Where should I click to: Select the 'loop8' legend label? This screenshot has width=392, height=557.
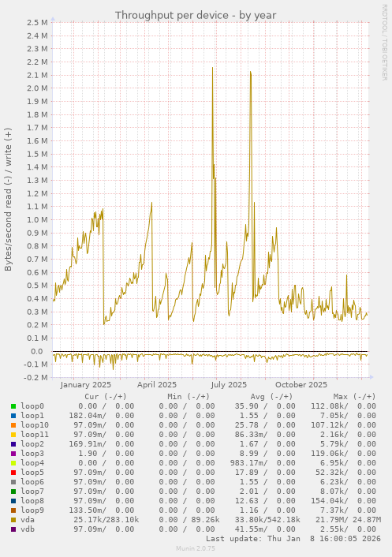point(32,501)
